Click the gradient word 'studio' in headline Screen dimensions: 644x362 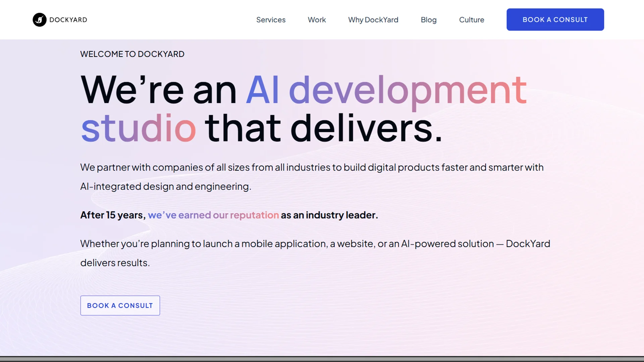(138, 128)
